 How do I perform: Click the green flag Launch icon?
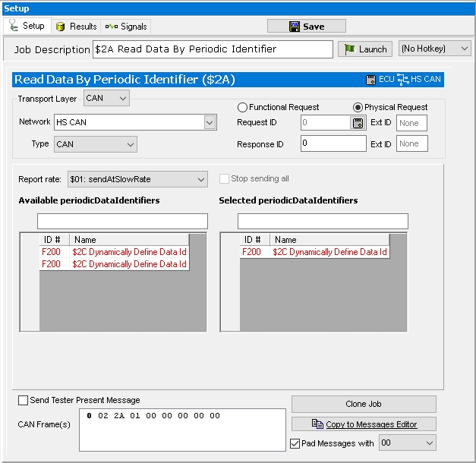pos(349,49)
